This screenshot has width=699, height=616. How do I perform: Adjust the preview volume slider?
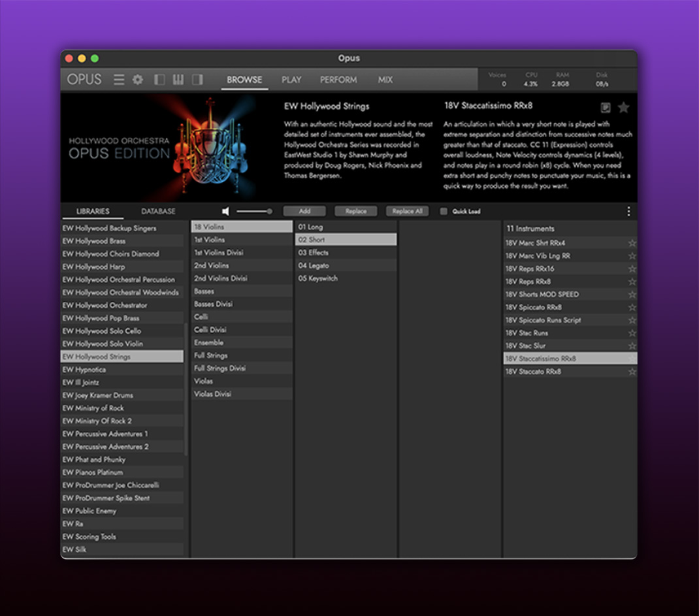point(254,211)
